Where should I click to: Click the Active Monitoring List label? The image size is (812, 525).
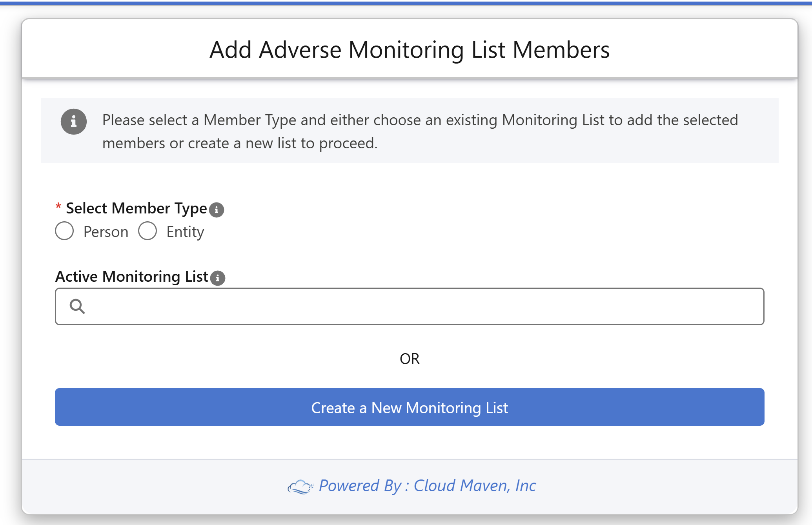[131, 277]
